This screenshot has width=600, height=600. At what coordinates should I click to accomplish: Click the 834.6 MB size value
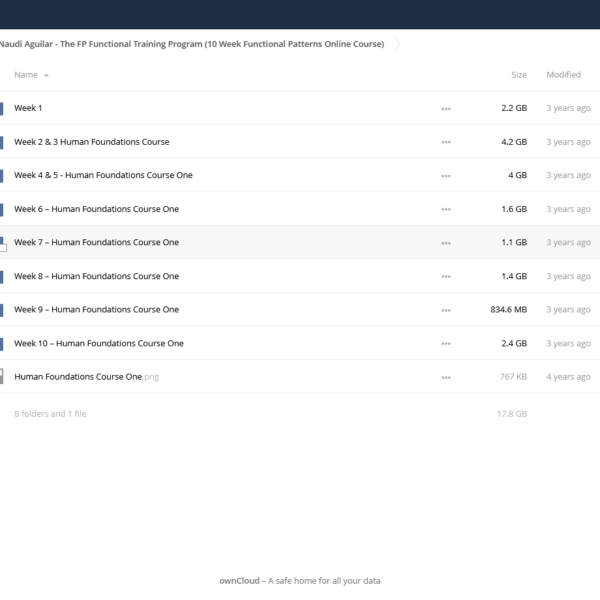[x=509, y=309]
